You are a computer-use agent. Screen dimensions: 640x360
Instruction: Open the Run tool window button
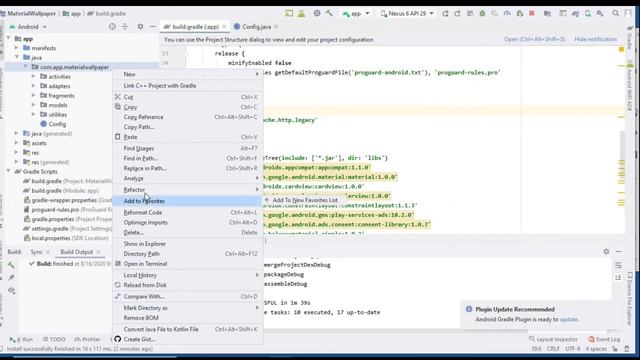pyautogui.click(x=21, y=339)
